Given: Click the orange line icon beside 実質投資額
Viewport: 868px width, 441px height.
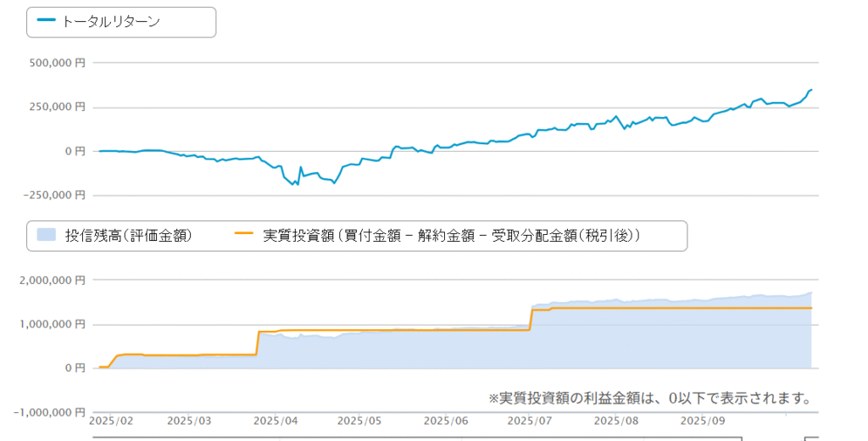Looking at the screenshot, I should click(245, 236).
